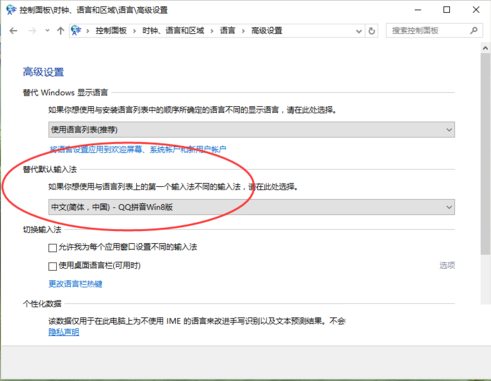Viewport: 491px width, 381px height.
Task: Expand the chevron after 时钟、语言和区域 breadcrumb
Action: [212, 31]
